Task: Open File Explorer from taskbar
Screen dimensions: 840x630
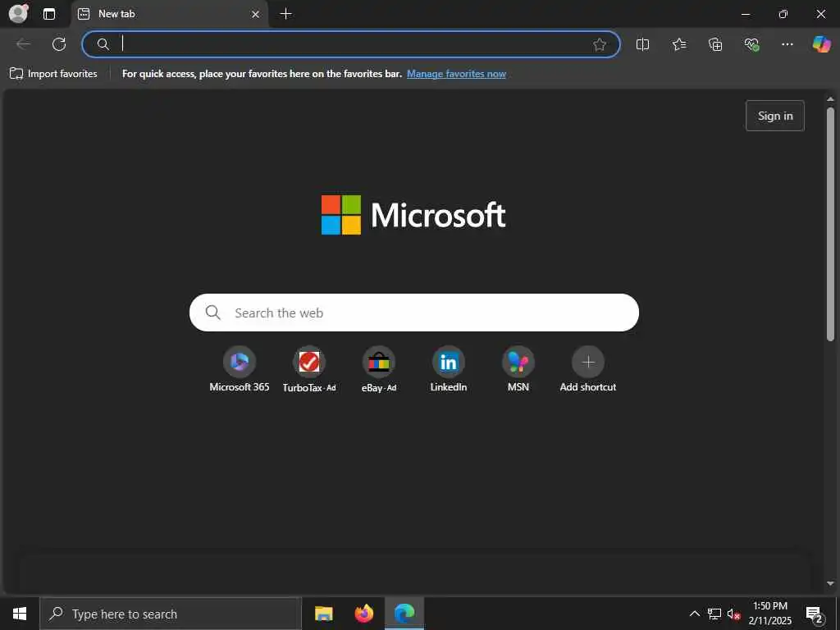Action: point(323,614)
